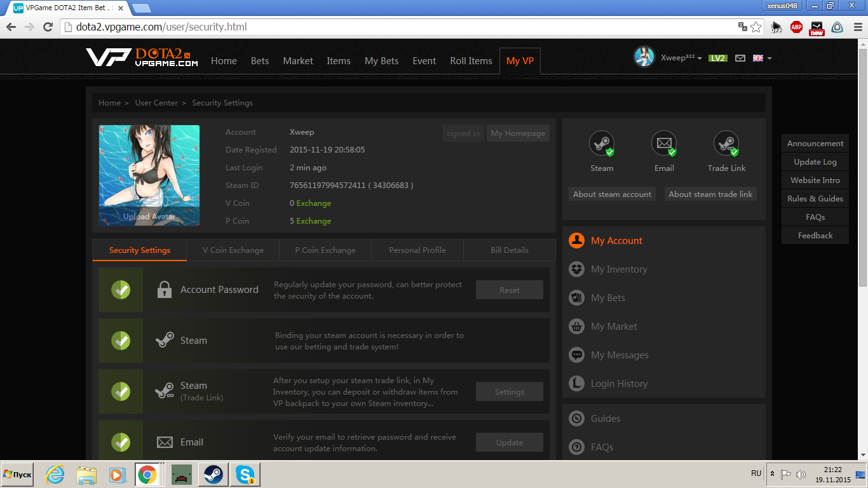This screenshot has width=868, height=488.
Task: Open Rules & Guides in side menu
Action: tap(815, 199)
